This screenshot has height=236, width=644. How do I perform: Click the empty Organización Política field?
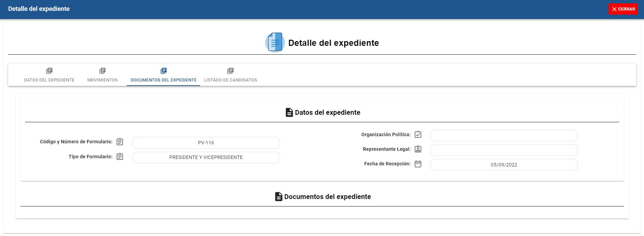click(x=504, y=135)
